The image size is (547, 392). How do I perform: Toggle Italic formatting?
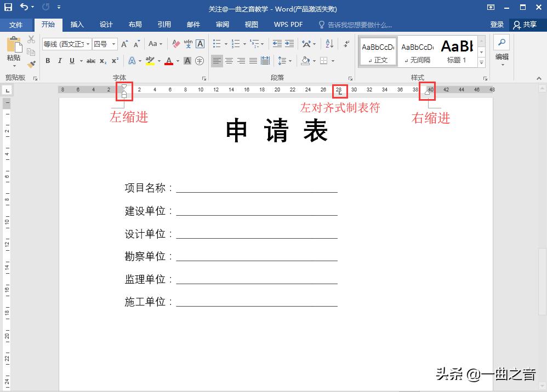coord(59,61)
